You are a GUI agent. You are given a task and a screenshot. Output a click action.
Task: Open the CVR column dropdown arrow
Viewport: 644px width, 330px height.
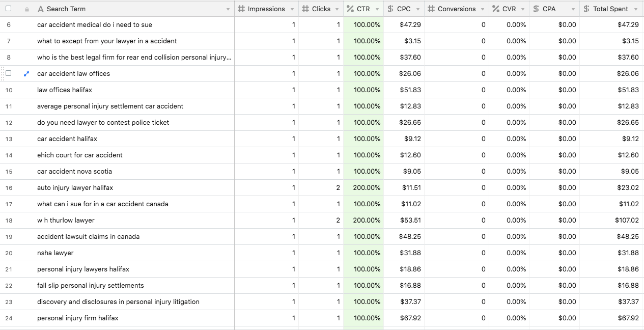coord(523,9)
